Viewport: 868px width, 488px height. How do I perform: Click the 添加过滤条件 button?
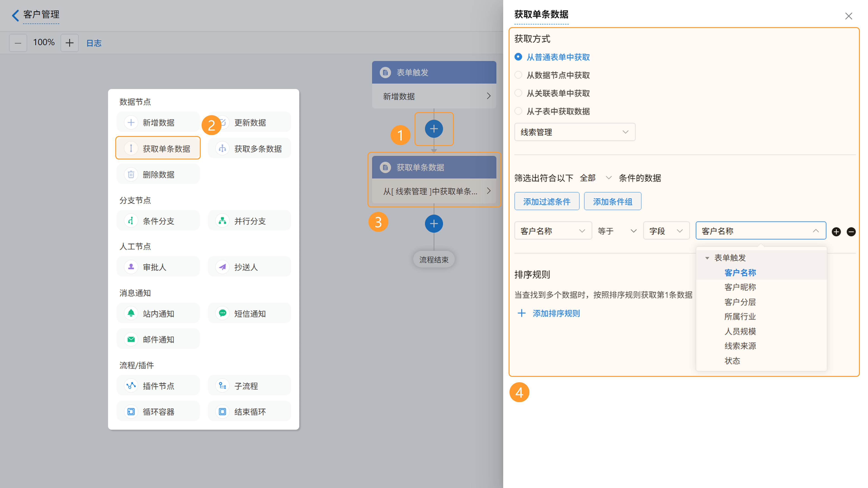point(547,201)
